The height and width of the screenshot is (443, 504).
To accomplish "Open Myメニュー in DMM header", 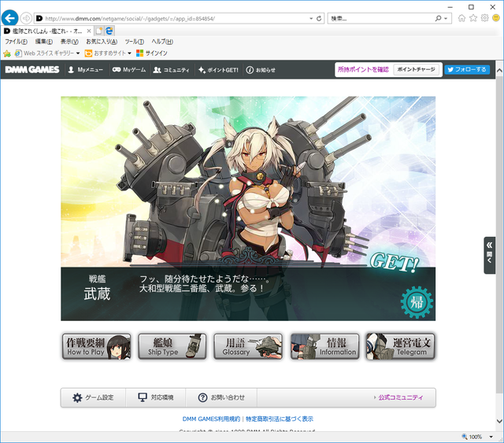I will [86, 70].
